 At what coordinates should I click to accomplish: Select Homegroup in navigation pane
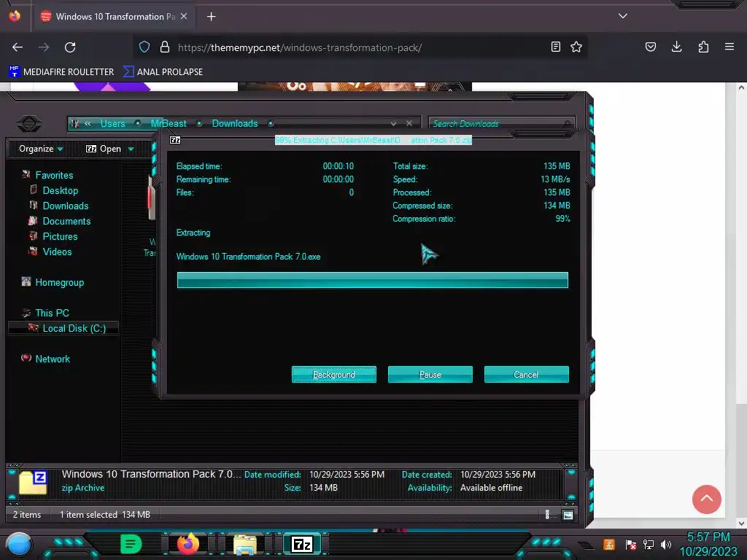60,282
